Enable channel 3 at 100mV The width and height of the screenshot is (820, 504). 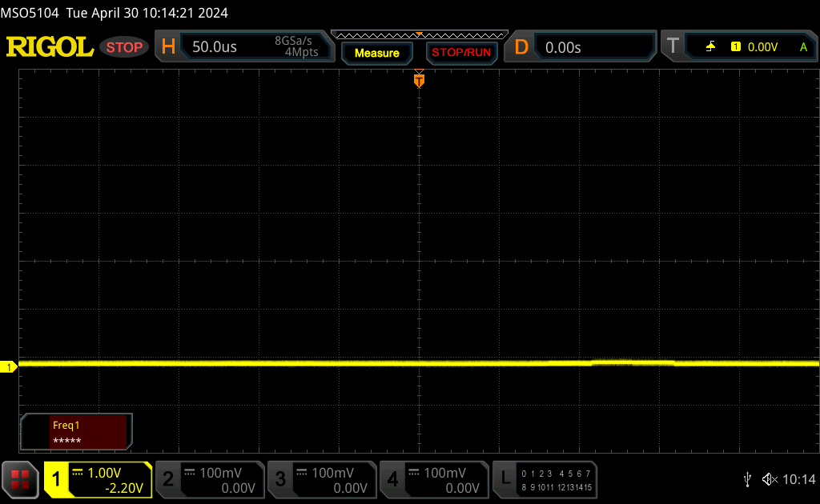click(x=322, y=479)
